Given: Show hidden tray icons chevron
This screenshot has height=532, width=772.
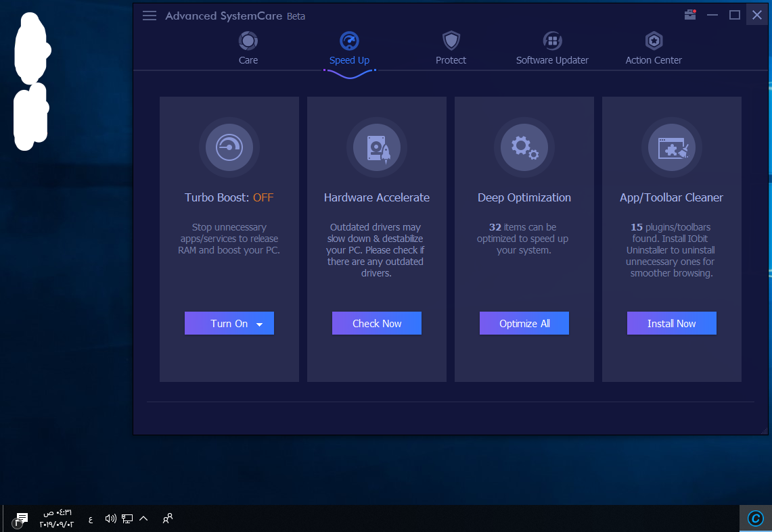Looking at the screenshot, I should coord(143,518).
